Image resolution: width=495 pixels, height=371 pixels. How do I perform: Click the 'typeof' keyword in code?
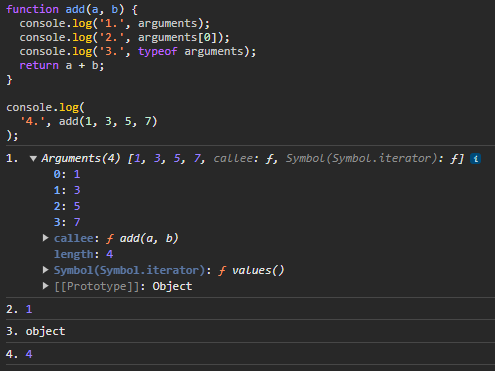pyautogui.click(x=157, y=52)
